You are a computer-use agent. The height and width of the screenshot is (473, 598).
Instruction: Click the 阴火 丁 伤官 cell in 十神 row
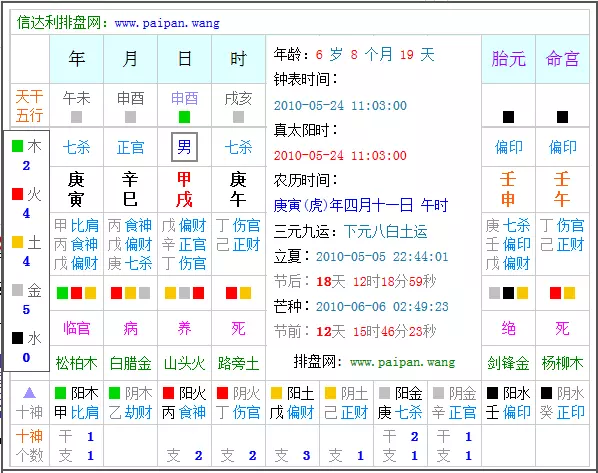(x=238, y=402)
